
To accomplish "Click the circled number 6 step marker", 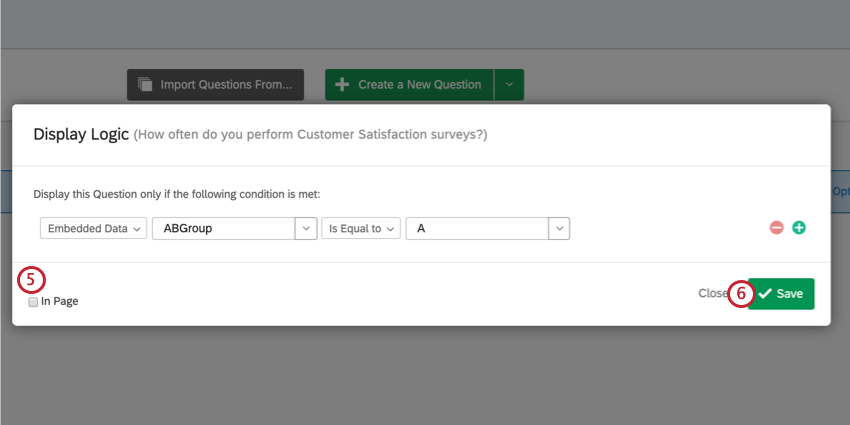I will click(740, 294).
